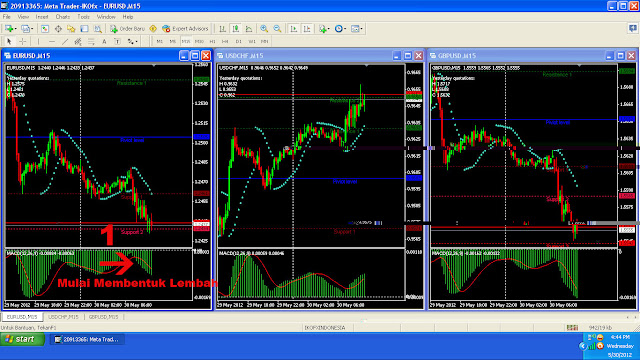Viewport: 640px width, 360px height.
Task: Click the Meta Trader taskbar button
Action: [x=87, y=339]
